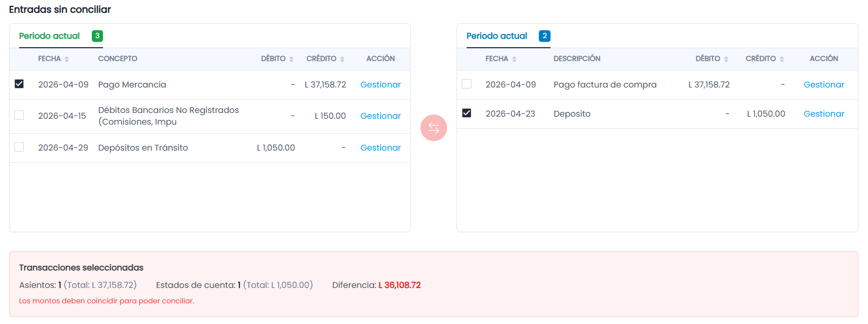868x324 pixels.
Task: Uncheck the Pago Mercancía entry checkbox
Action: tap(19, 84)
